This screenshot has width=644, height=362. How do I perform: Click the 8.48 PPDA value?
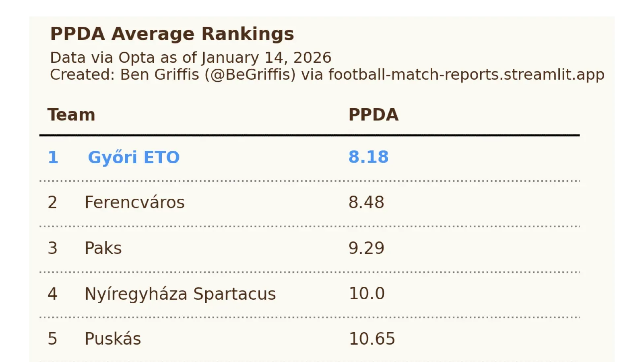coord(366,202)
